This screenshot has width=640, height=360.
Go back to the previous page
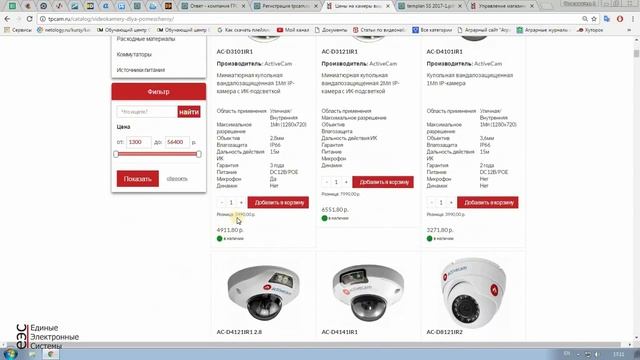[x=7, y=19]
